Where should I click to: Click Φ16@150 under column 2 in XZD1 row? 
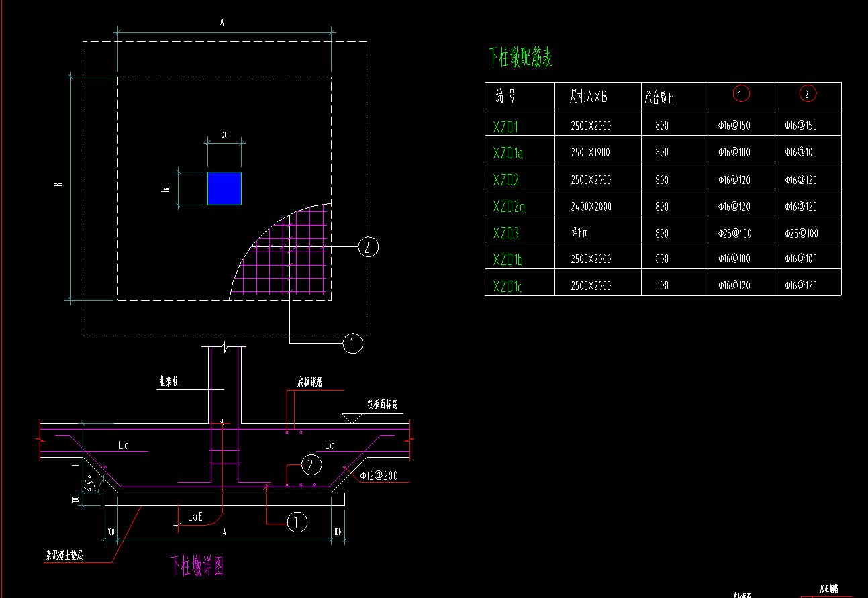coord(801,126)
